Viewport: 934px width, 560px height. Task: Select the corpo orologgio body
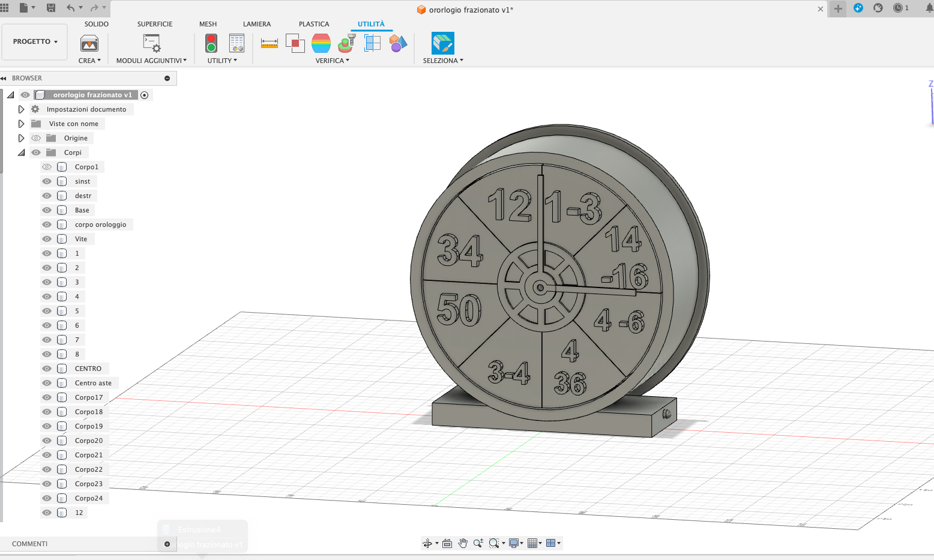click(100, 224)
